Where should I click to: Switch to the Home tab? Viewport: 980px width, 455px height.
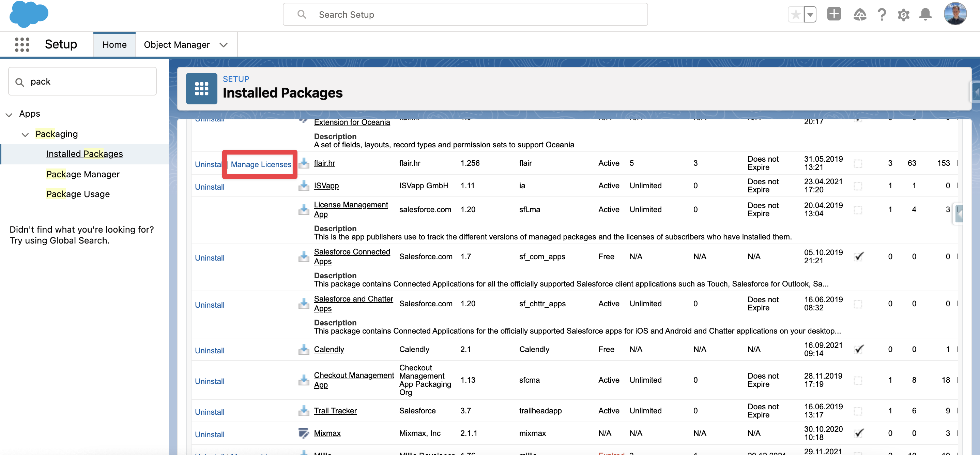[x=114, y=45]
